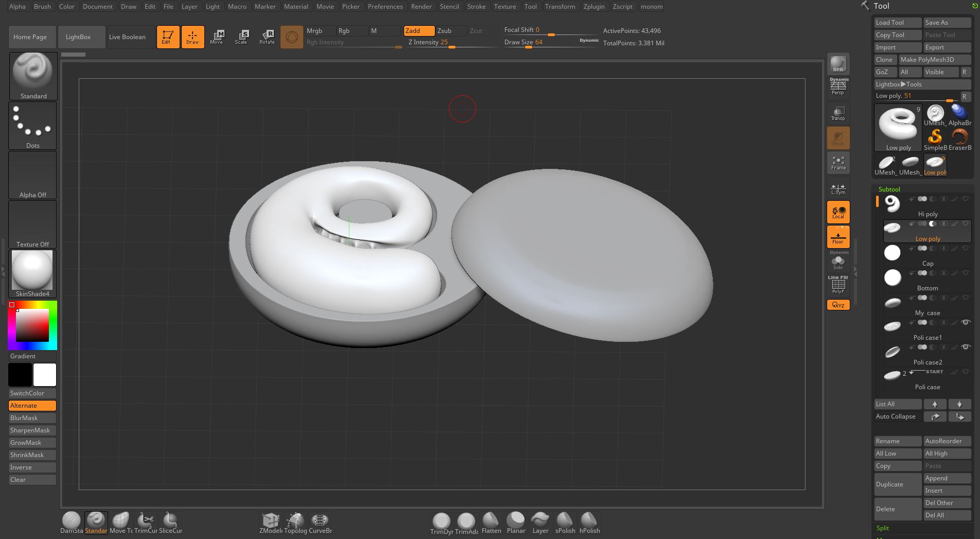Click the Duplicate subtool button
The width and height of the screenshot is (980, 539).
(897, 484)
